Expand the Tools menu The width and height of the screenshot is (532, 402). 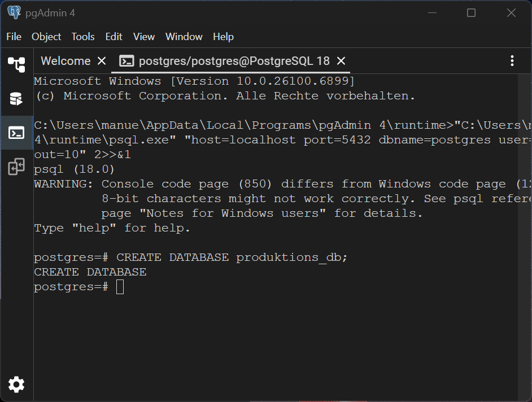[x=83, y=37]
